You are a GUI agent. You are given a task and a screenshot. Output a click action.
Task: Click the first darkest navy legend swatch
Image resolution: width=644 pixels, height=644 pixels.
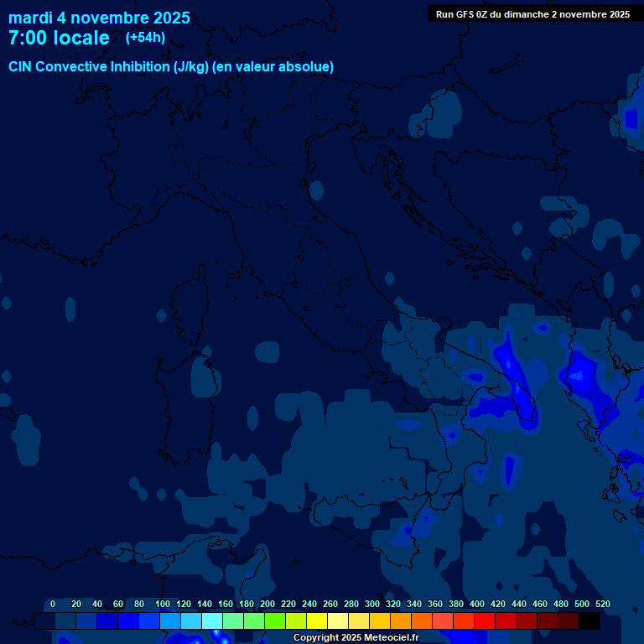click(x=44, y=621)
